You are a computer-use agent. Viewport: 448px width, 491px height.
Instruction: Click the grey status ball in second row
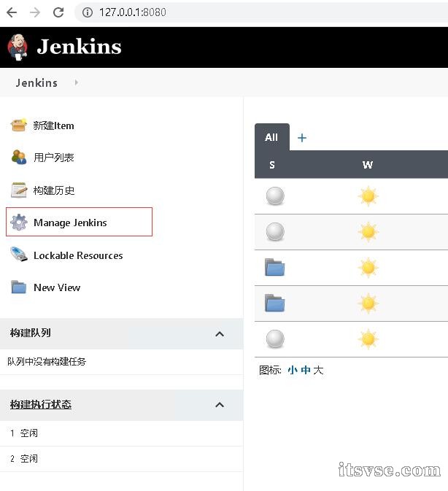(275, 232)
